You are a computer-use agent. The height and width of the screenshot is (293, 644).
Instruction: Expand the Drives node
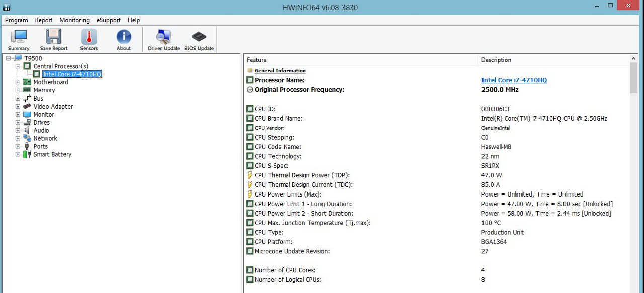[x=18, y=123]
